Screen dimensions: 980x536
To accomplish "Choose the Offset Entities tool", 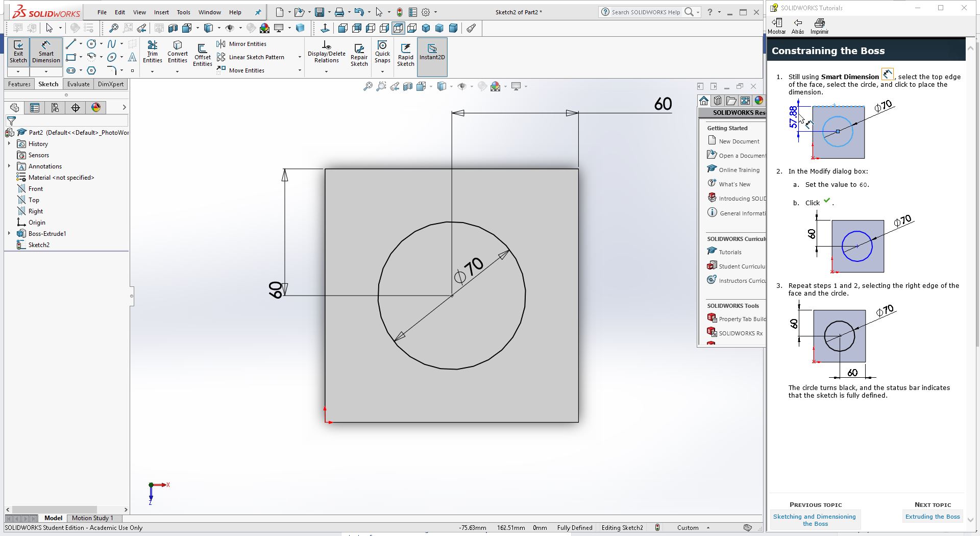I will click(202, 54).
